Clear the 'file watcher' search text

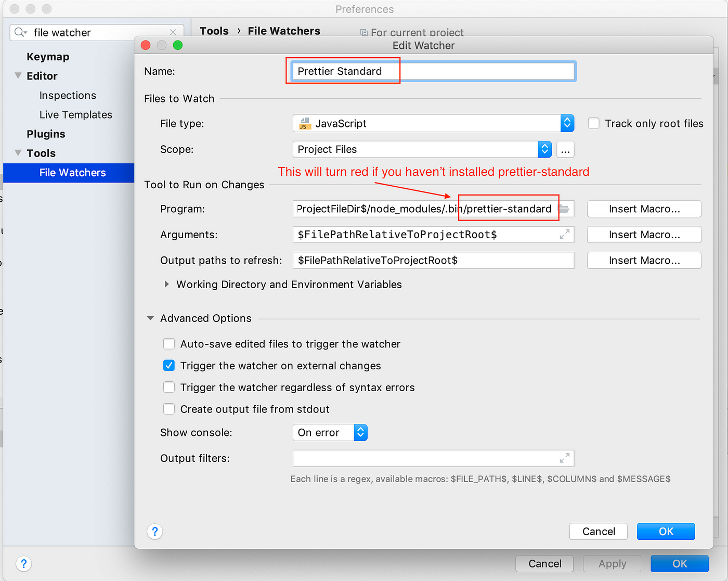tap(173, 32)
